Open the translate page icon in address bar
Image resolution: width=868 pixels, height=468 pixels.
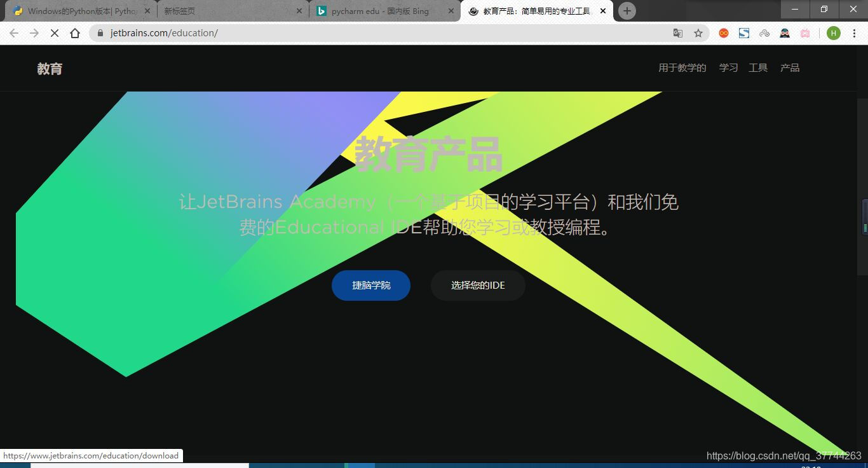tap(678, 33)
